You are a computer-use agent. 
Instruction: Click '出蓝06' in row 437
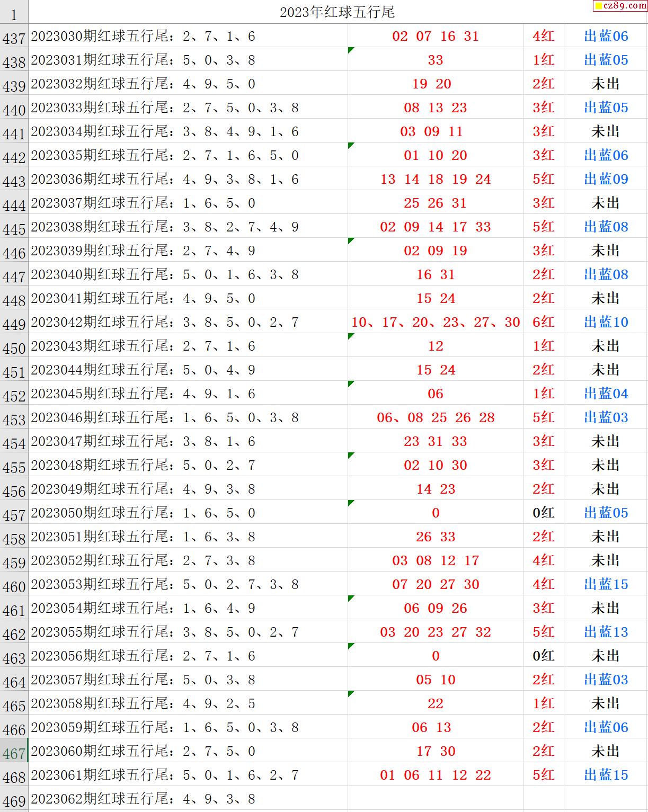pyautogui.click(x=606, y=36)
